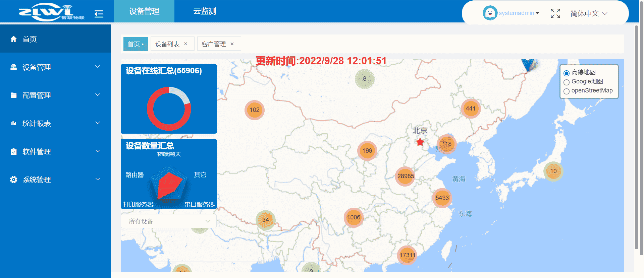Click the clipboard icon for 软件管理

(13, 151)
